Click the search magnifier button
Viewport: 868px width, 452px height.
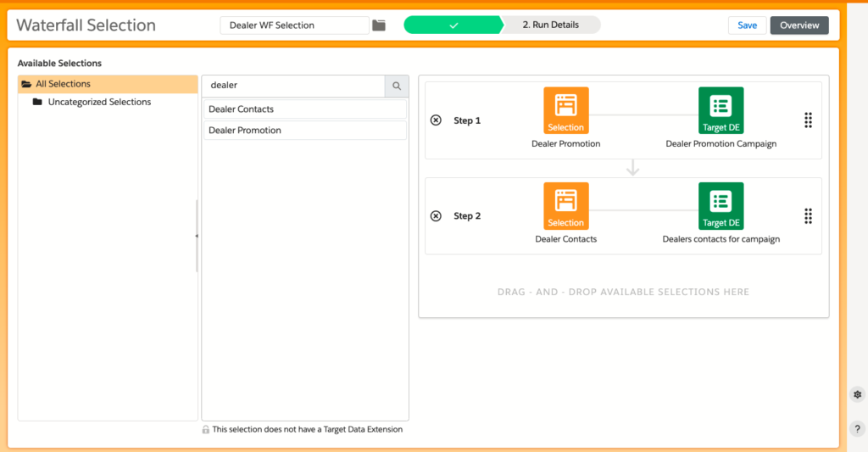click(x=396, y=86)
